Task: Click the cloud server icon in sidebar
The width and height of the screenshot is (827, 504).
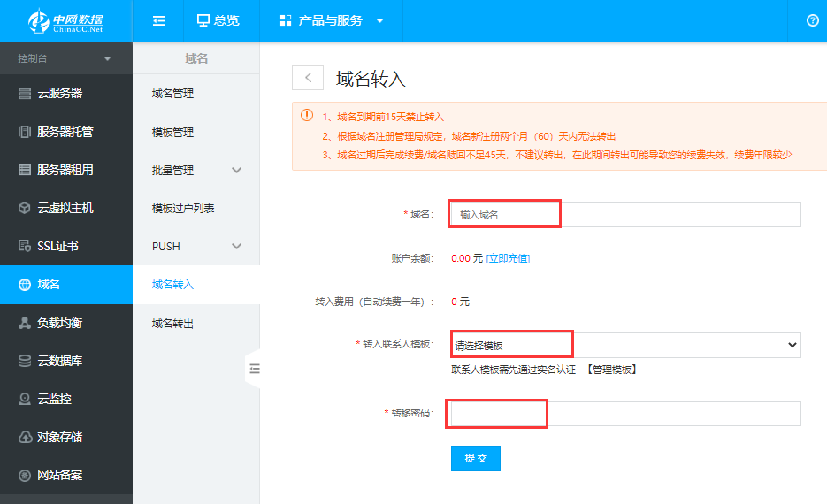Action: click(25, 94)
